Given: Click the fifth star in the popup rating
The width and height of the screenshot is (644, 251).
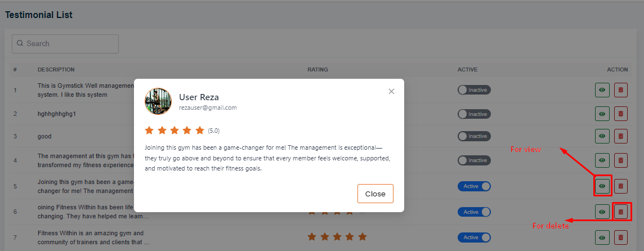Looking at the screenshot, I should click(x=200, y=131).
